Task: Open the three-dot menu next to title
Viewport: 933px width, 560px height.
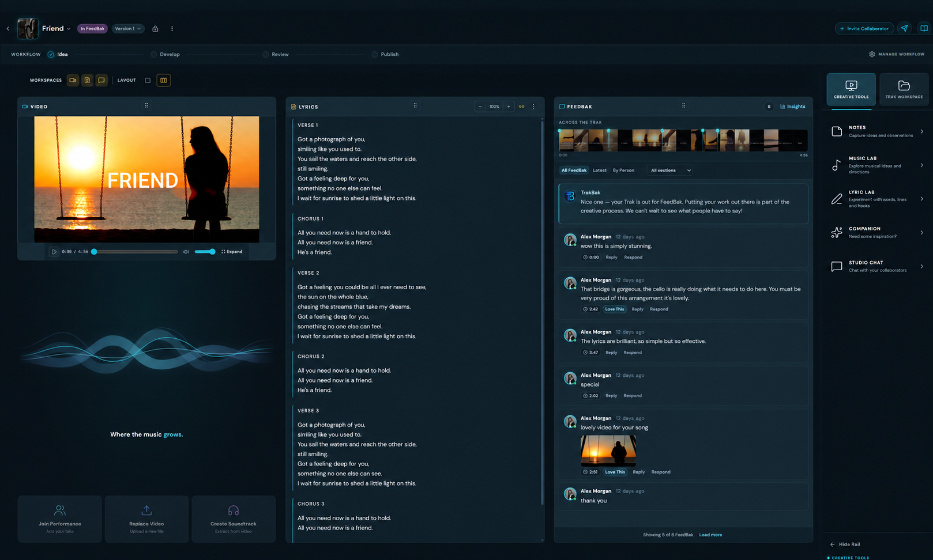Action: pos(172,29)
